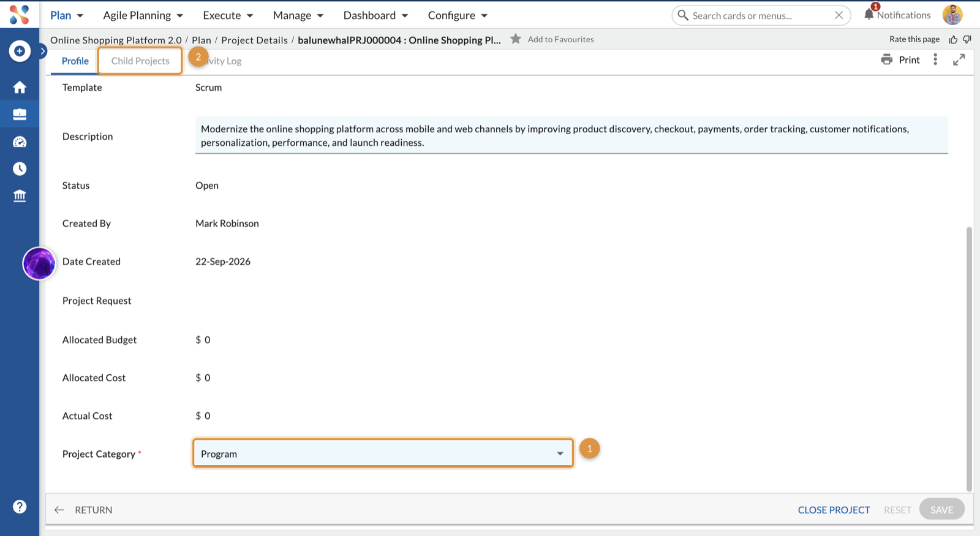Expand the left sidebar chevron
The height and width of the screenshot is (536, 980).
tap(43, 51)
